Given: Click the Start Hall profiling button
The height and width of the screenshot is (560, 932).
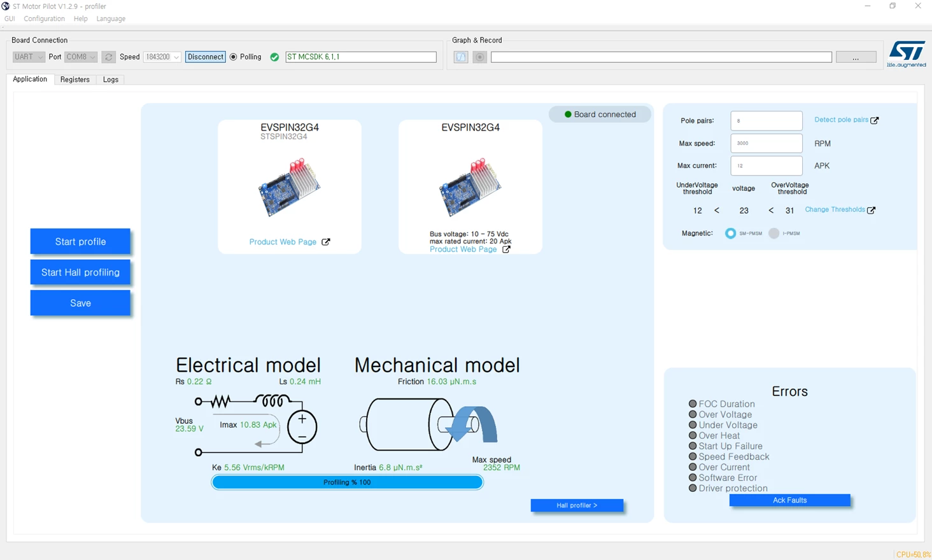Looking at the screenshot, I should pos(80,272).
